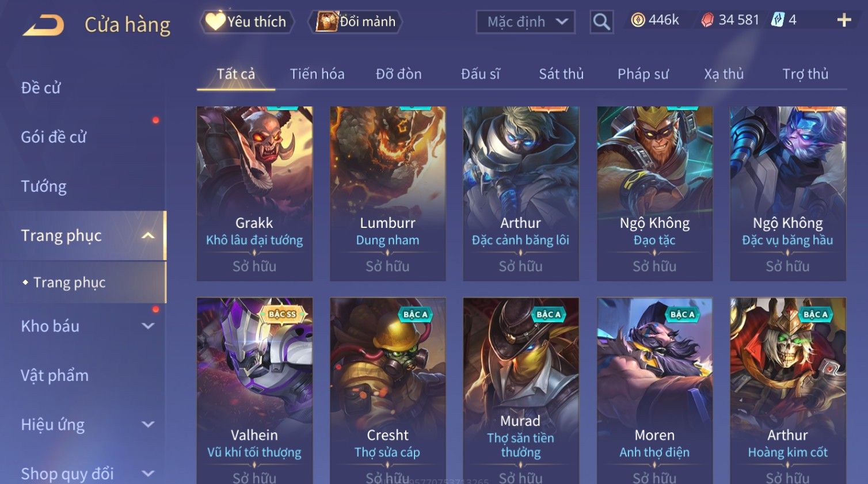Switch to the Tiến hóa tab
The image size is (868, 484).
(317, 74)
